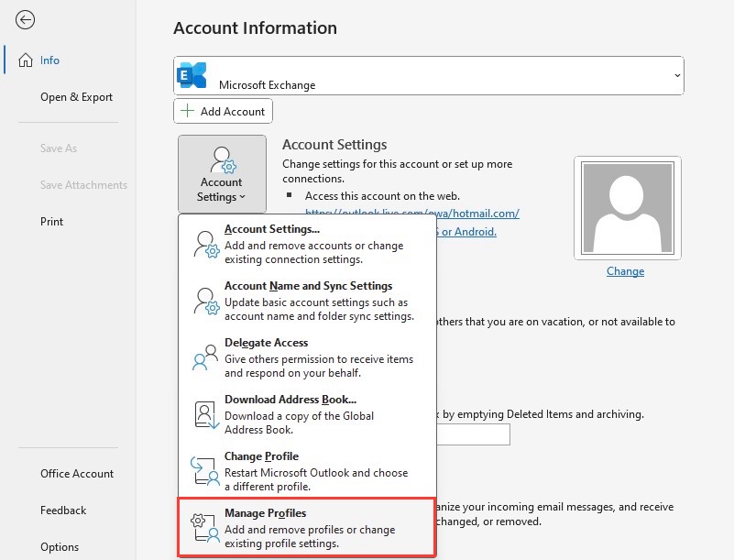
Task: Collapse the Account Settings dropdown button
Action: 222,174
